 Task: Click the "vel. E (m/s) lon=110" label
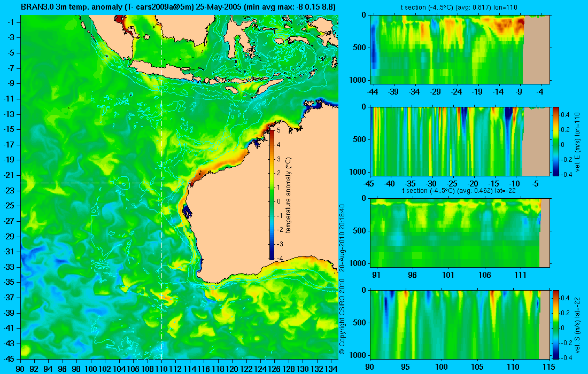[577, 142]
